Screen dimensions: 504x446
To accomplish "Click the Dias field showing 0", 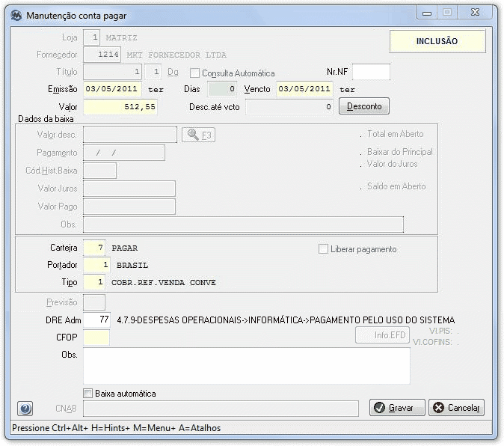I will 222,89.
